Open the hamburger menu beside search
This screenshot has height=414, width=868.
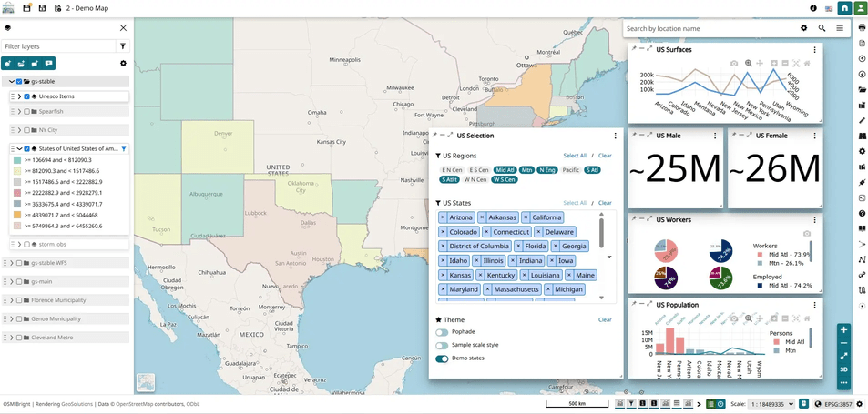pyautogui.click(x=840, y=28)
